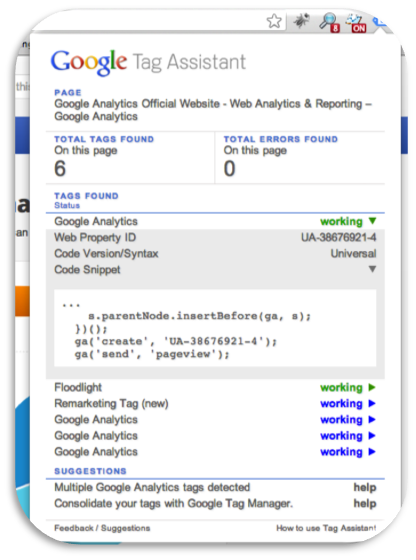
Task: Collapse the first Google Analytics working arrow
Action: tap(372, 221)
